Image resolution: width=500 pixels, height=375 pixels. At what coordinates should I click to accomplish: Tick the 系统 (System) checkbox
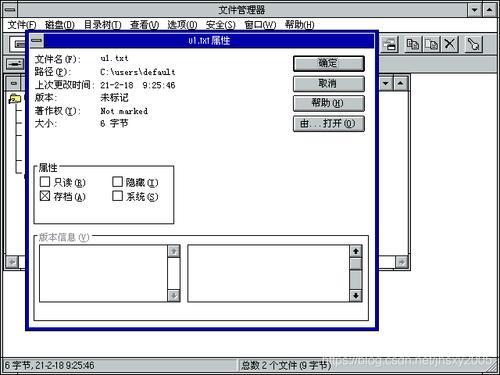(117, 196)
